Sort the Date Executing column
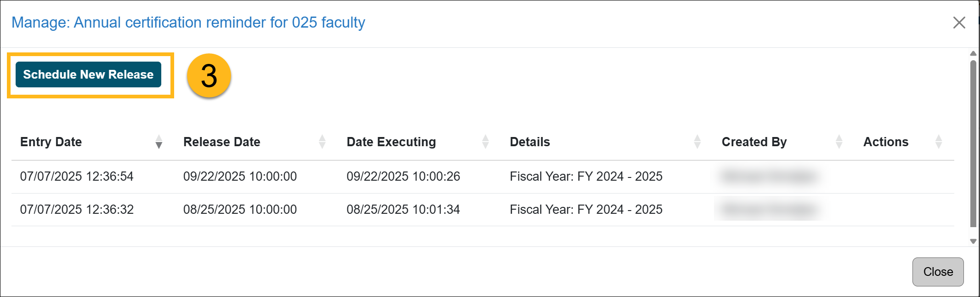 coord(485,143)
